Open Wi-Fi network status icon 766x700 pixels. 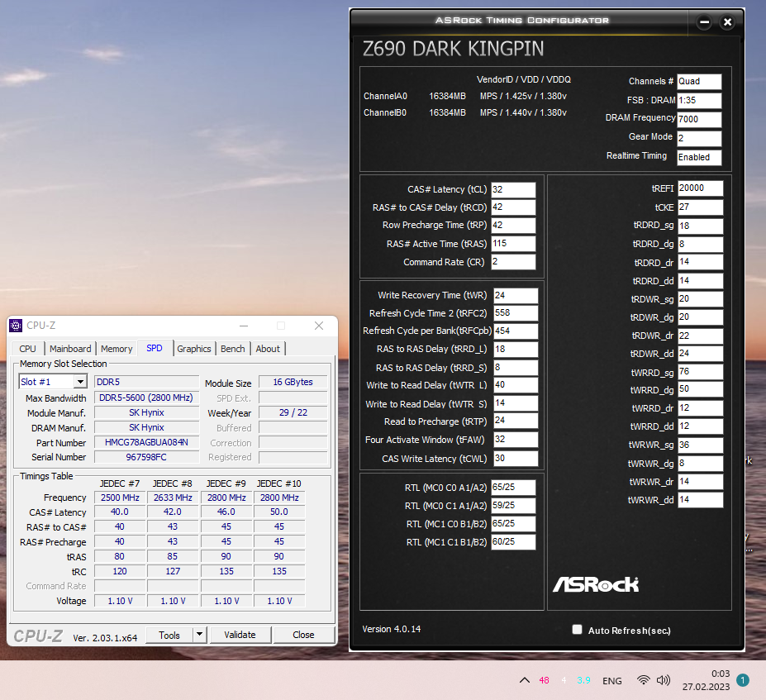[x=644, y=680]
